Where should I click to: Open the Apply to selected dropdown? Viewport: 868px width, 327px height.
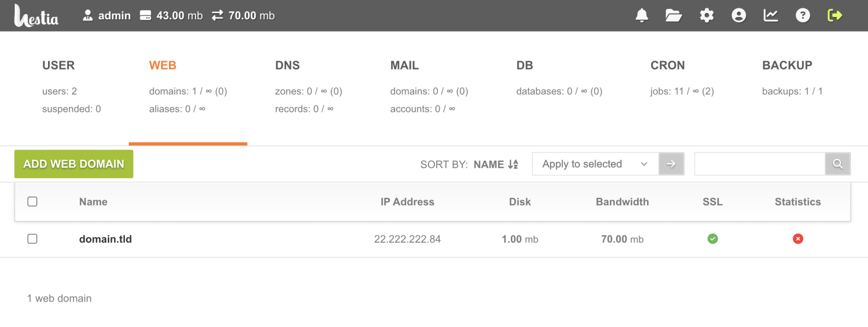[595, 163]
